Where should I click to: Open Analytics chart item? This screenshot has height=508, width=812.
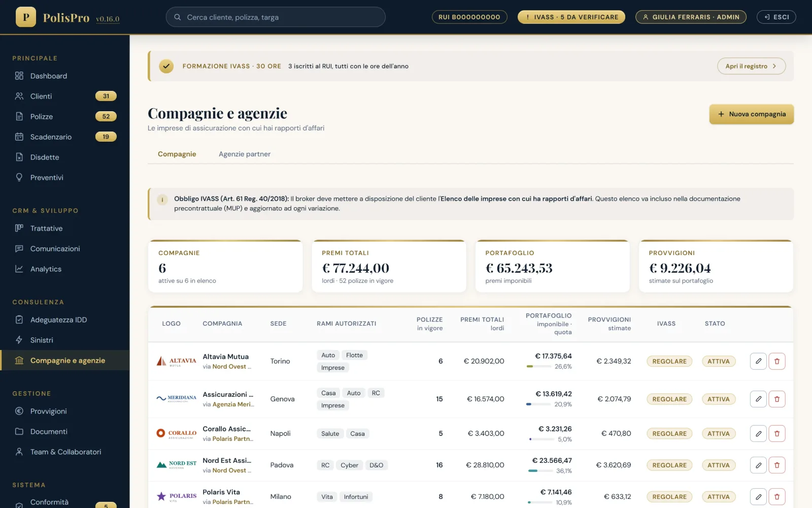point(65,269)
